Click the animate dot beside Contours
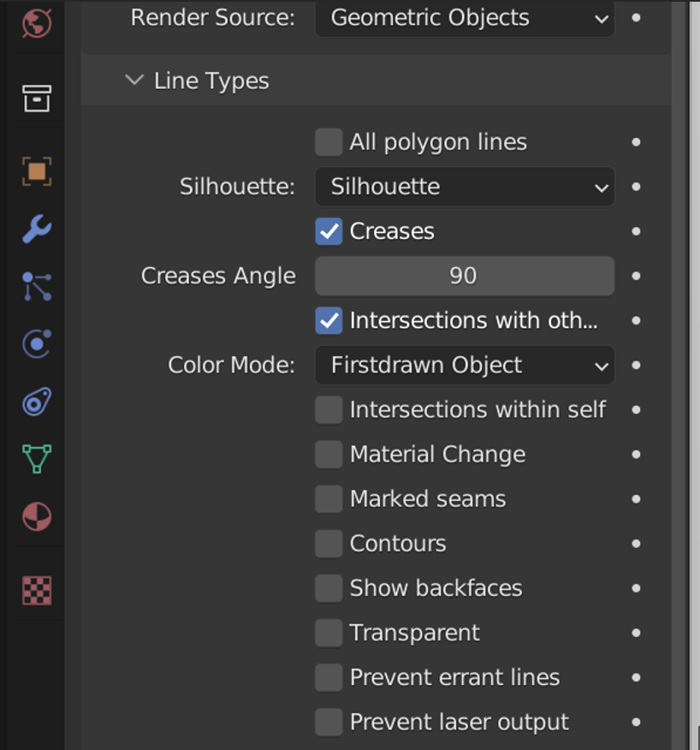 636,544
